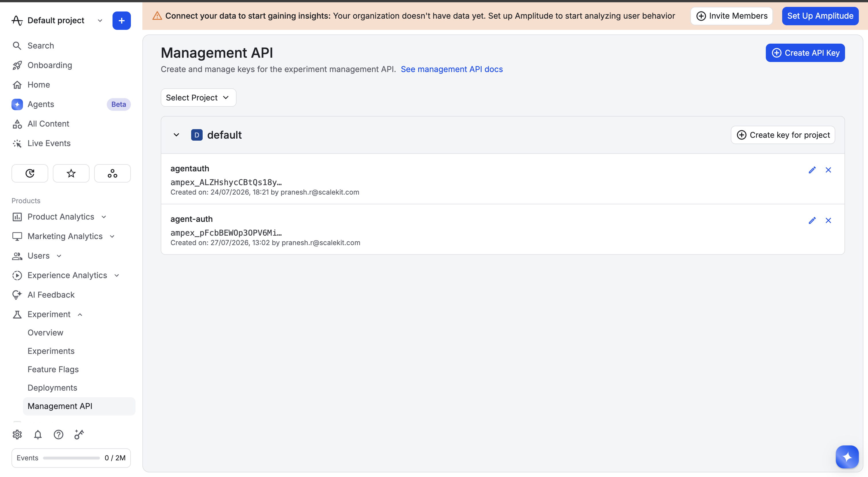Screen dimensions: 868x477
Task: Open Search in the sidebar
Action: click(40, 45)
